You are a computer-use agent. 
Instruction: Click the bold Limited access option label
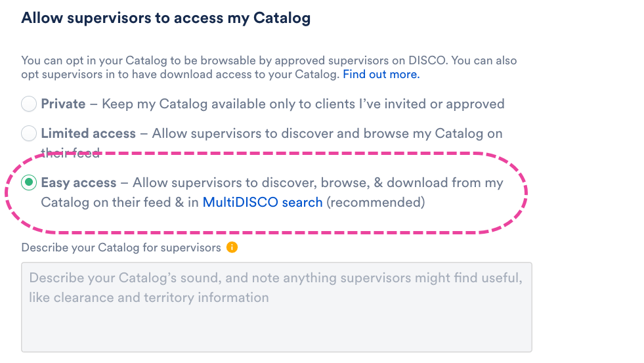(88, 134)
